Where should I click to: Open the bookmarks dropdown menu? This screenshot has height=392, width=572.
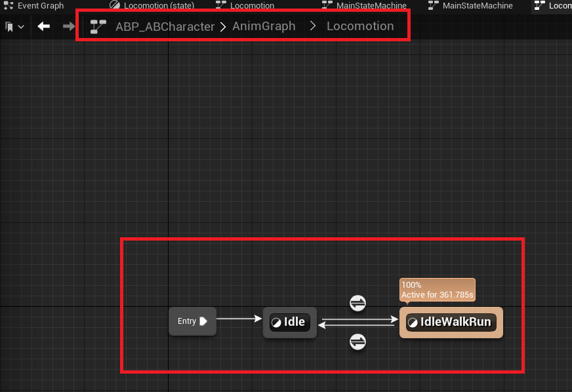[14, 27]
